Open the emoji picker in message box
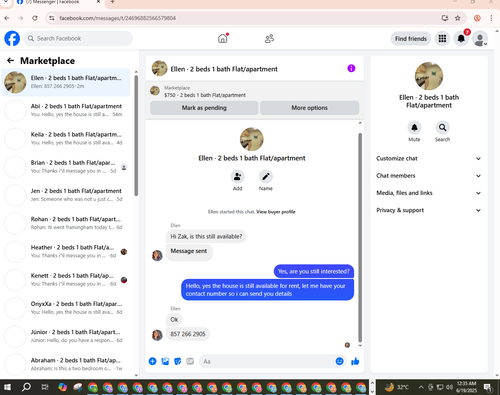The width and height of the screenshot is (500, 395). [x=339, y=361]
